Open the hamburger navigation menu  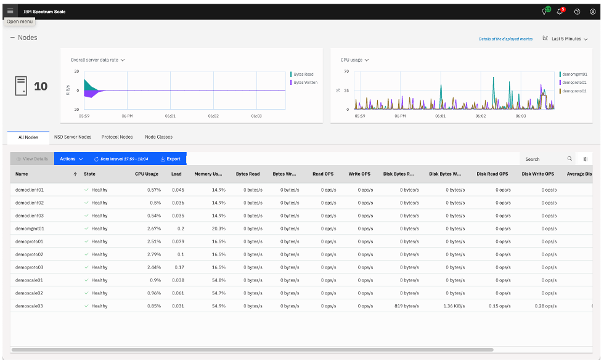(10, 11)
